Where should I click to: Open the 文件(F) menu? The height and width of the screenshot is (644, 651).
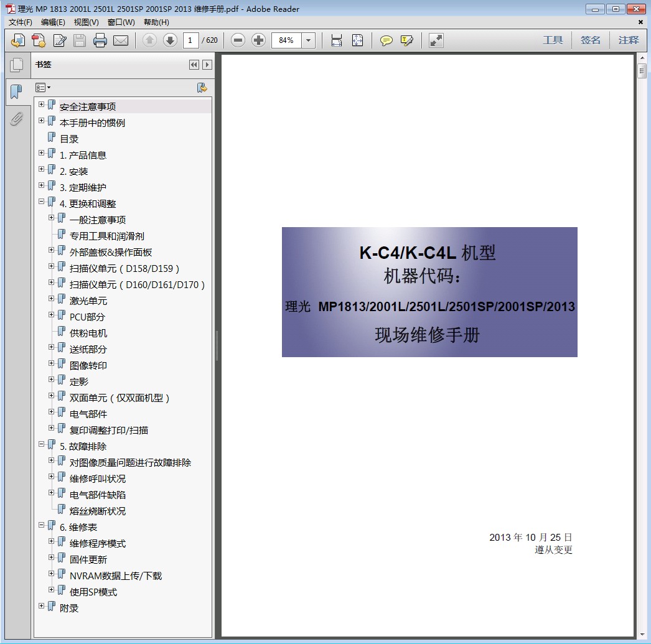(x=21, y=22)
